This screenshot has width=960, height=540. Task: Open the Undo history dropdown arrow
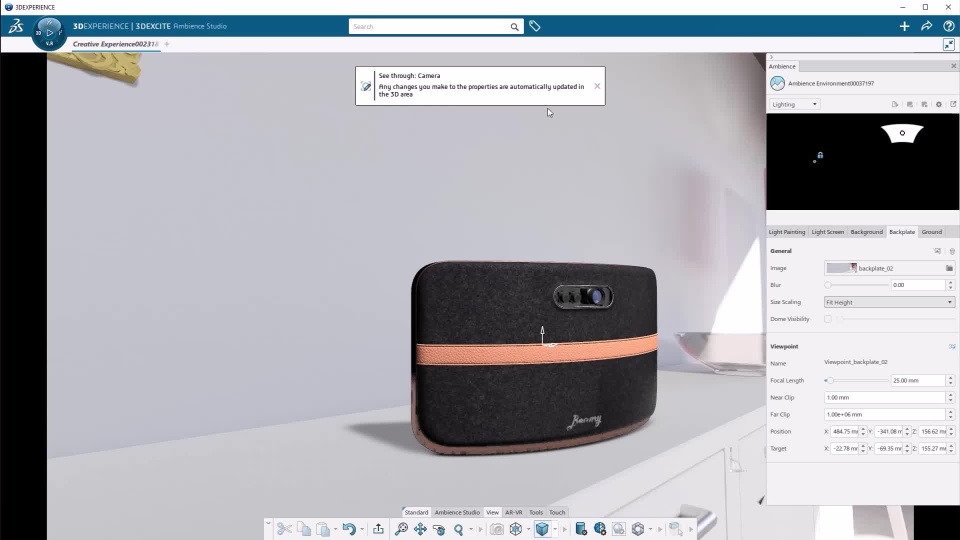pyautogui.click(x=362, y=529)
